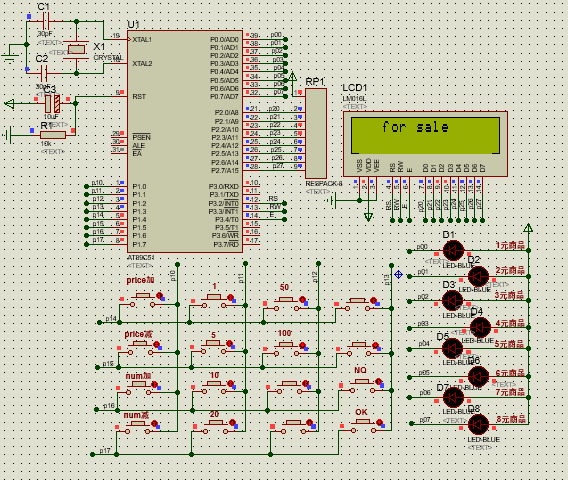Image resolution: width=568 pixels, height=480 pixels.
Task: Click the price加 push button switch
Action: pyautogui.click(x=142, y=300)
